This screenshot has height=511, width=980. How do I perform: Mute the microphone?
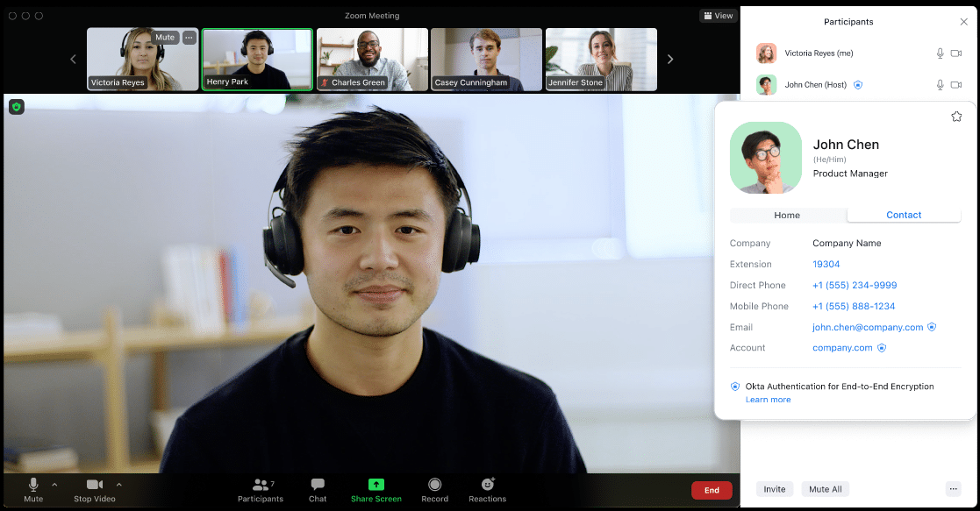pyautogui.click(x=32, y=485)
